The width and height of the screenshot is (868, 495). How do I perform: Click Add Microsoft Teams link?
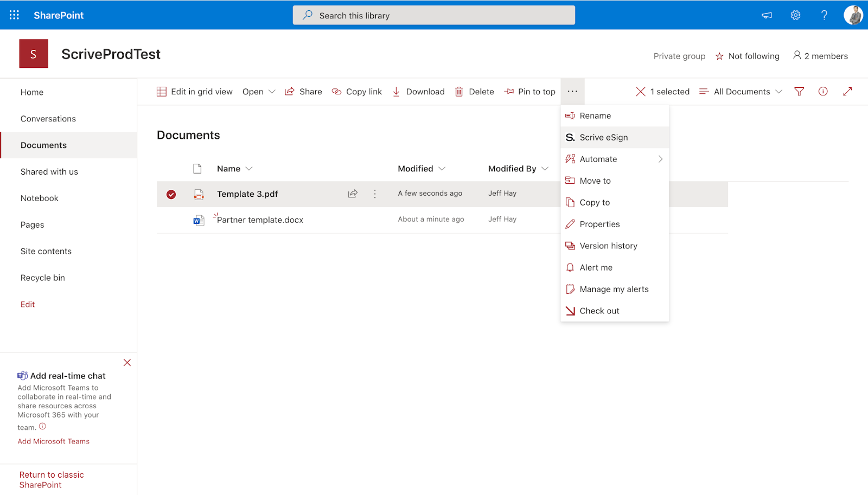[54, 441]
